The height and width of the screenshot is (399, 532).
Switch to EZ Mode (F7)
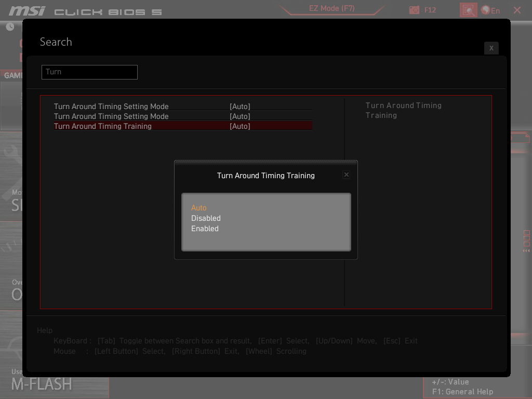(331, 8)
